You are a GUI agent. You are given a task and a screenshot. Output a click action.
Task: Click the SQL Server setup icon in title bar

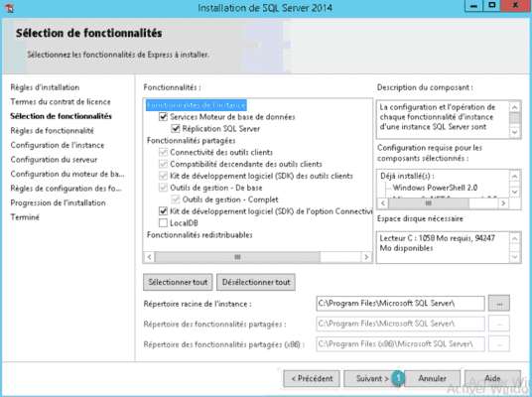(10, 8)
